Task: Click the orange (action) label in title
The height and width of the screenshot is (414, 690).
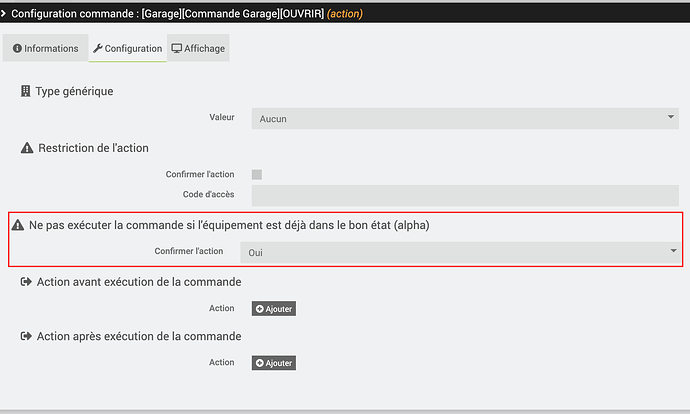Action: [345, 14]
